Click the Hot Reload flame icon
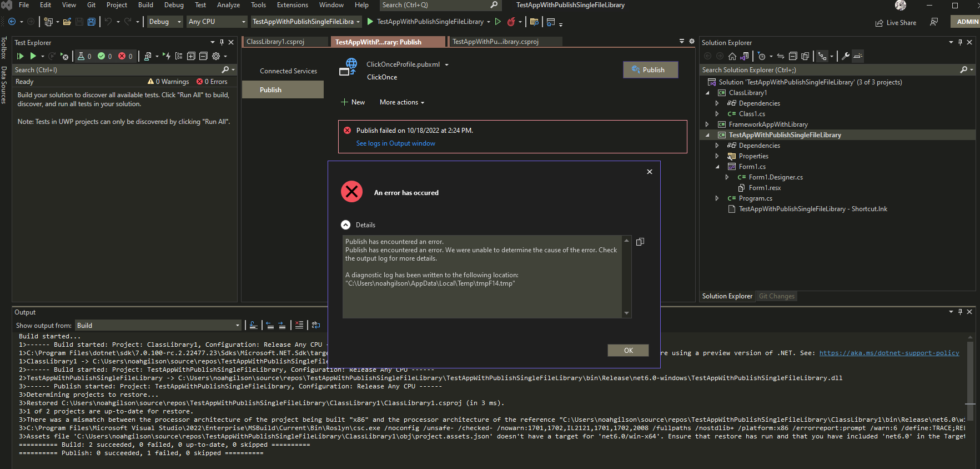Viewport: 980px width, 469px height. [x=511, y=22]
